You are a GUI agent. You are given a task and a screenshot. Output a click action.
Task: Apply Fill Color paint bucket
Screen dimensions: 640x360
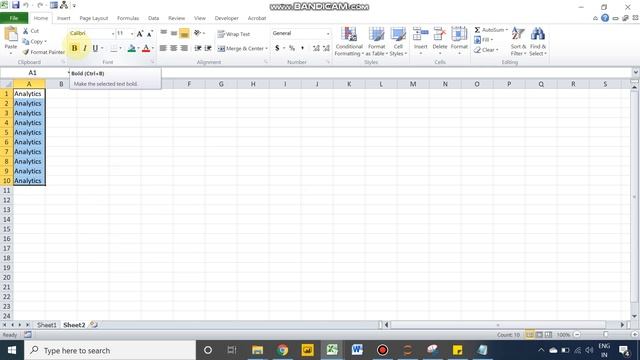coord(131,48)
